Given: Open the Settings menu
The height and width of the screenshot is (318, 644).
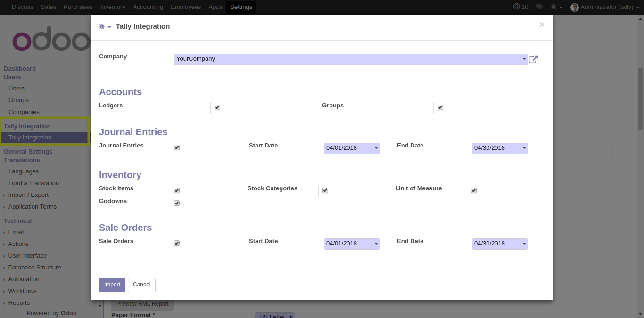Looking at the screenshot, I should click(241, 7).
